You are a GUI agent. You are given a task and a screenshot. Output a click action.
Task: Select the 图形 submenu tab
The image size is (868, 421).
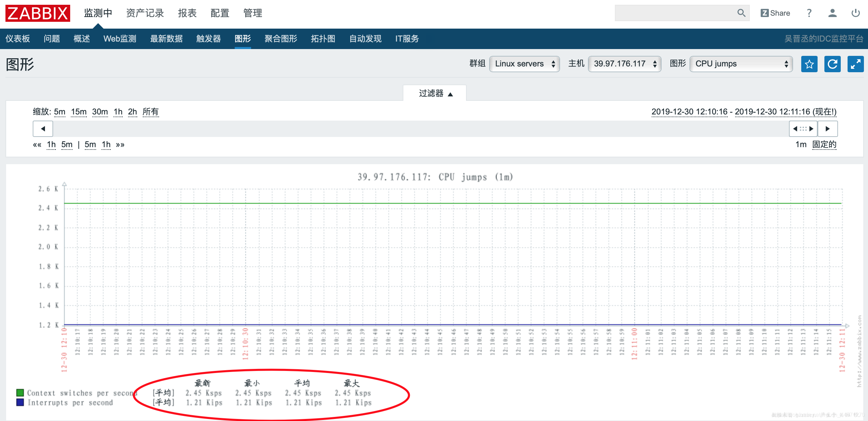coord(243,39)
